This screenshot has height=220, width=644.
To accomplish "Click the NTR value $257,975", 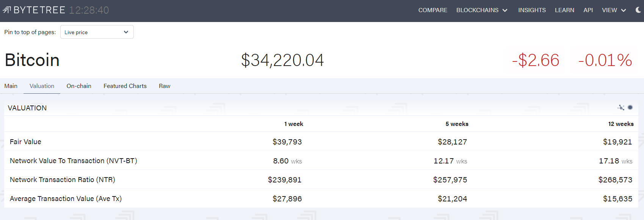I will [x=450, y=180].
